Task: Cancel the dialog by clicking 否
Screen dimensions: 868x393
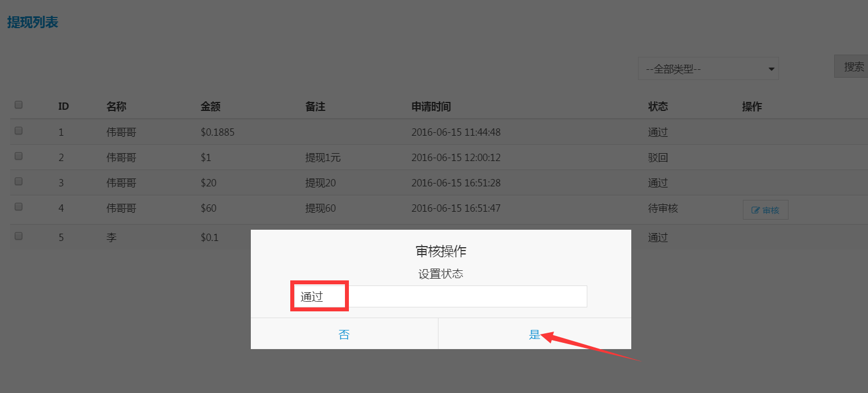Action: coord(344,334)
